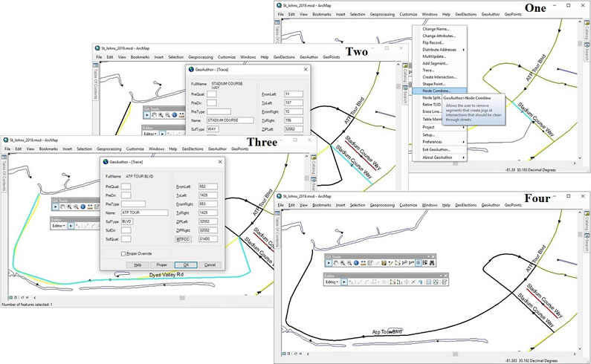
Task: Open the Editor dropdown in window Four
Action: click(x=333, y=282)
